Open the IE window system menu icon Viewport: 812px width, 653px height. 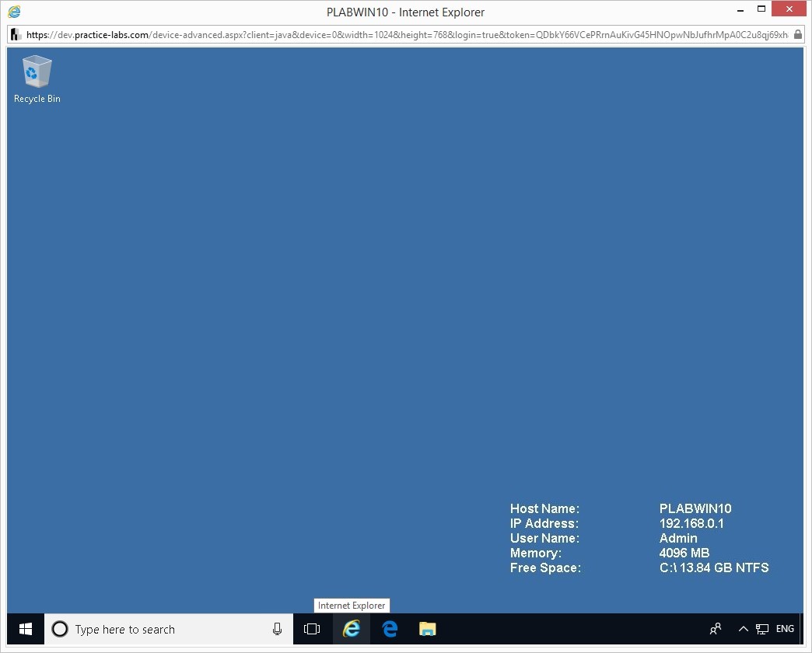tap(14, 12)
